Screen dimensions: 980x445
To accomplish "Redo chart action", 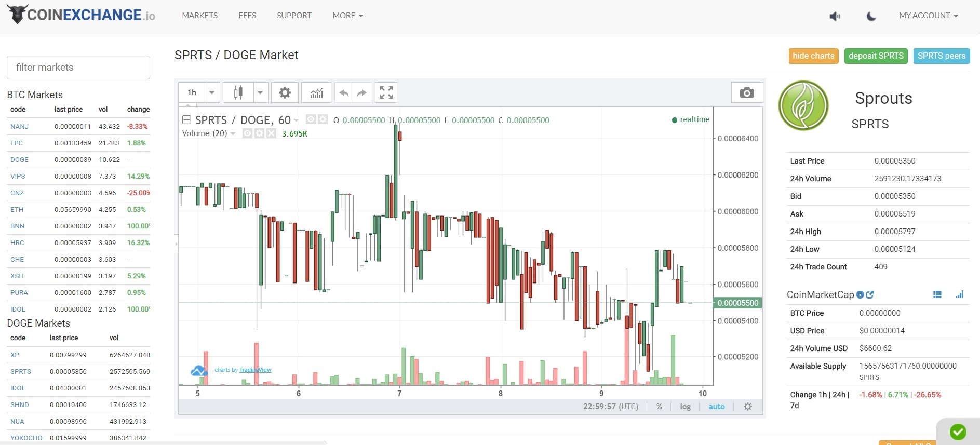I will [x=362, y=92].
